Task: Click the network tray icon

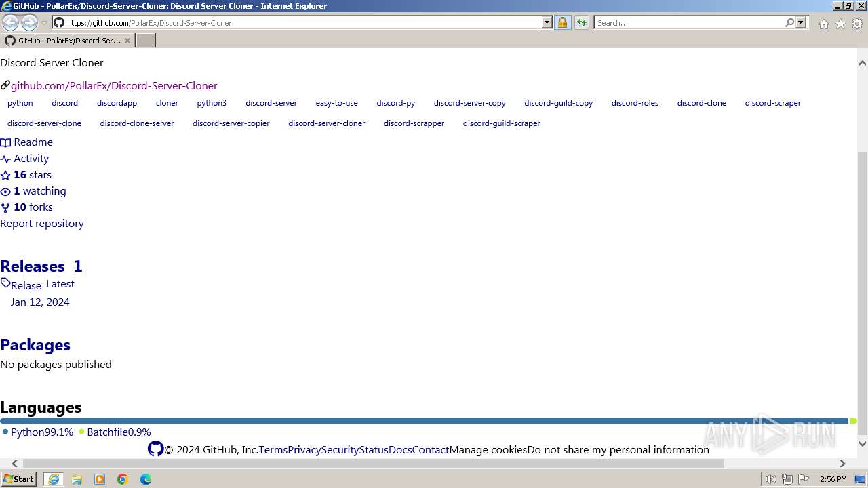Action: pos(787,479)
